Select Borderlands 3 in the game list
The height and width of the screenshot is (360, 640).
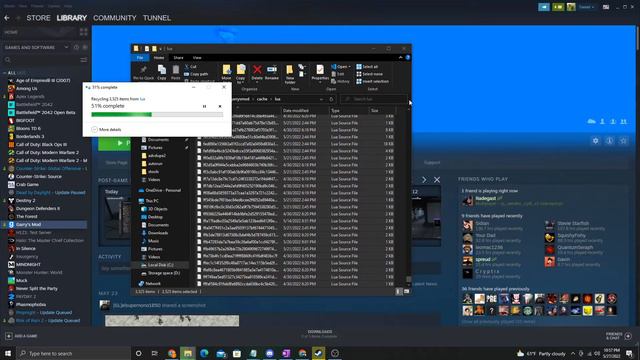click(x=30, y=136)
